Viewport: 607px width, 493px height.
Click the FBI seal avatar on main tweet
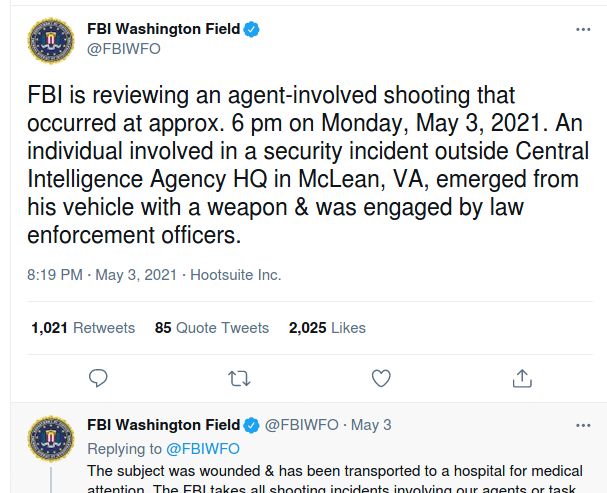coord(51,41)
